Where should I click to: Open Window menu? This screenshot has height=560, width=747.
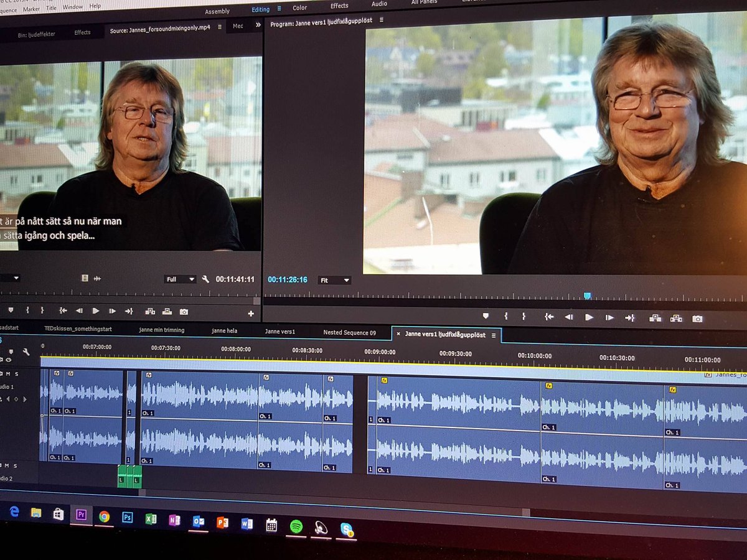click(73, 7)
